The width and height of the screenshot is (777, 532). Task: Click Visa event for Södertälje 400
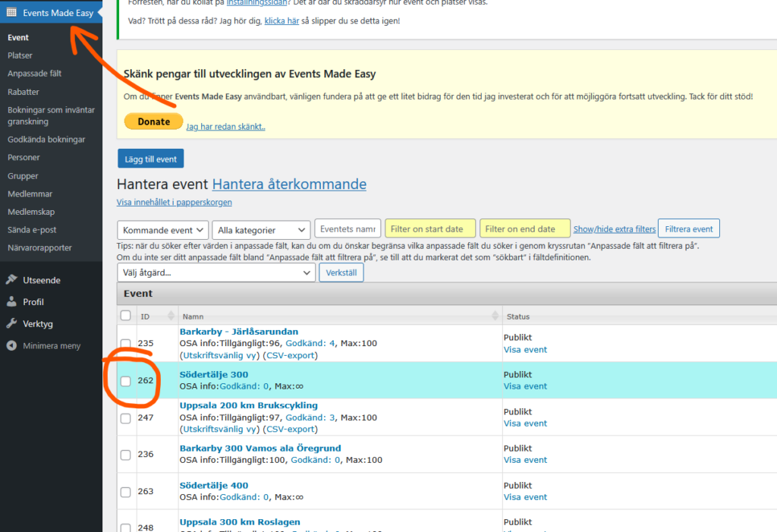[x=525, y=497]
